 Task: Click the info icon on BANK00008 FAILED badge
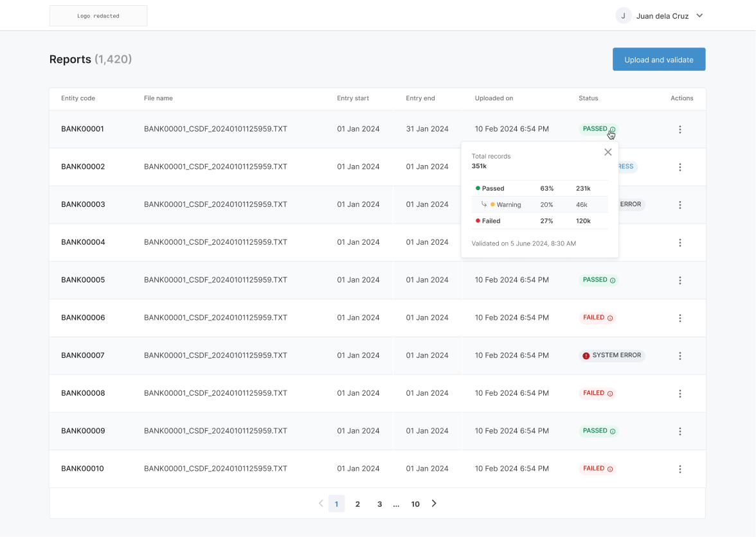[610, 393]
